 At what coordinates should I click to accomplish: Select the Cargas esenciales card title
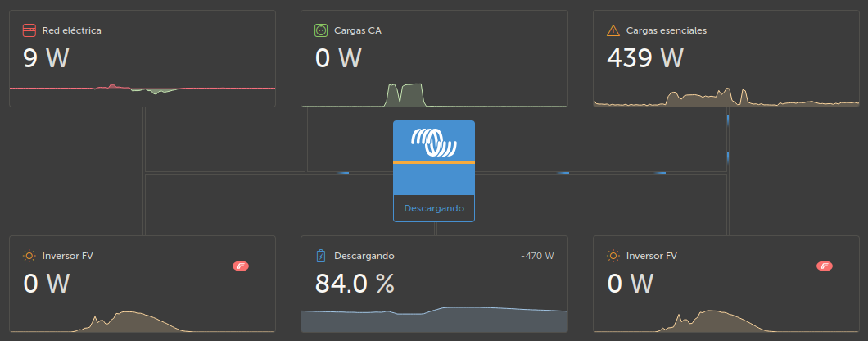point(666,30)
